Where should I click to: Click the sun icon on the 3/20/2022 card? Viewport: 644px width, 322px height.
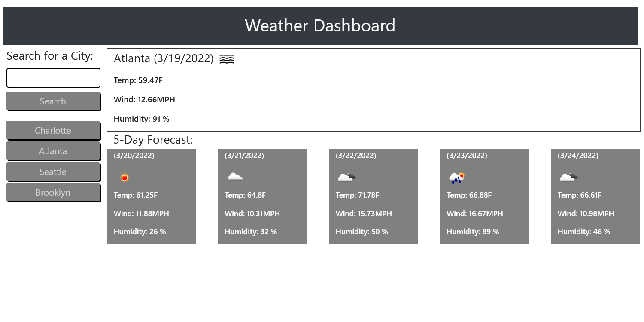tap(124, 177)
